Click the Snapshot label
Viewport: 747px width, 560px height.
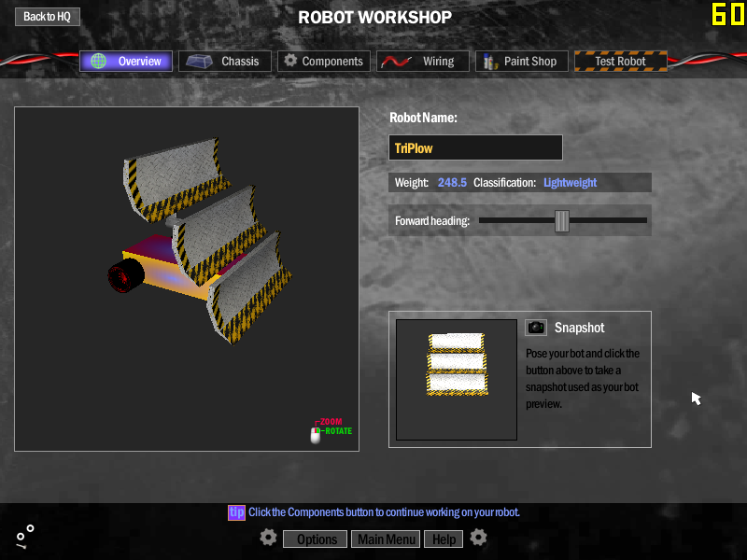pyautogui.click(x=579, y=328)
